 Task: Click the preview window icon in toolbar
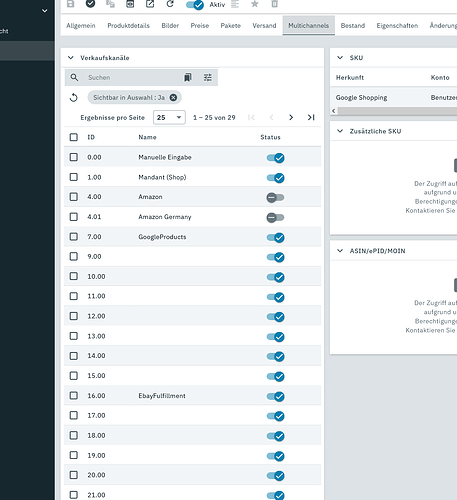[x=130, y=4]
